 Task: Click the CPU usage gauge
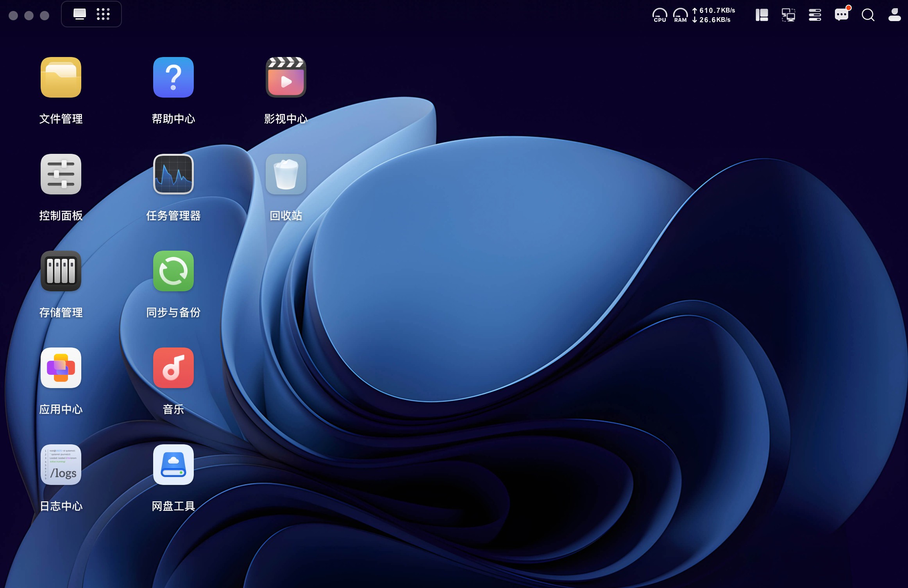(x=660, y=15)
